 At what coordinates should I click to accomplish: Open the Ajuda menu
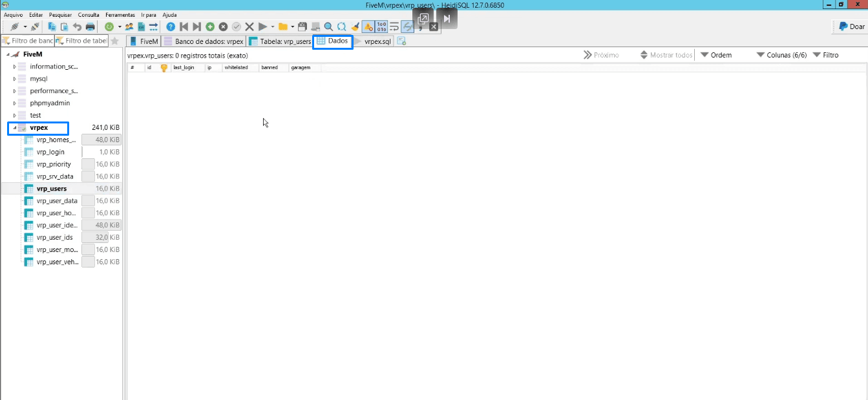coord(169,14)
